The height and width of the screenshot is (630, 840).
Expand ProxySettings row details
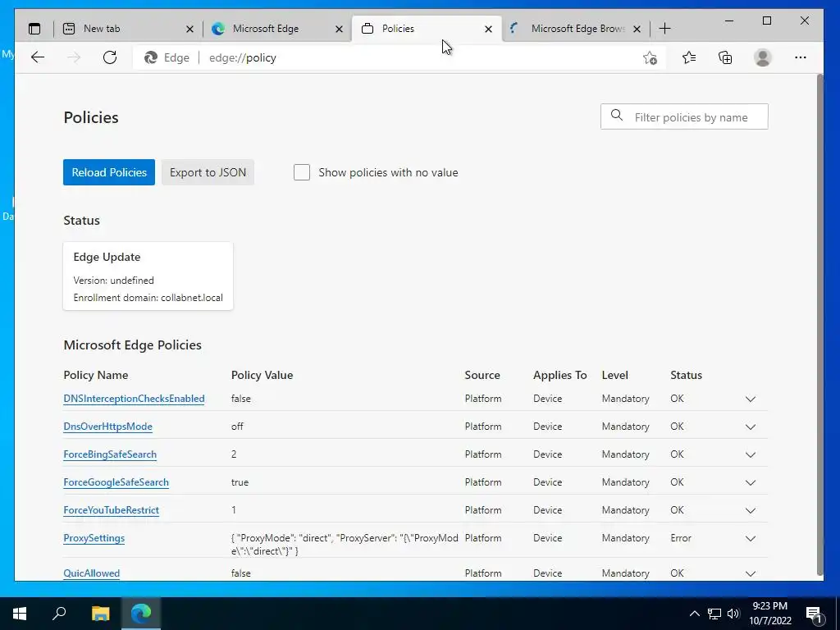pos(751,538)
